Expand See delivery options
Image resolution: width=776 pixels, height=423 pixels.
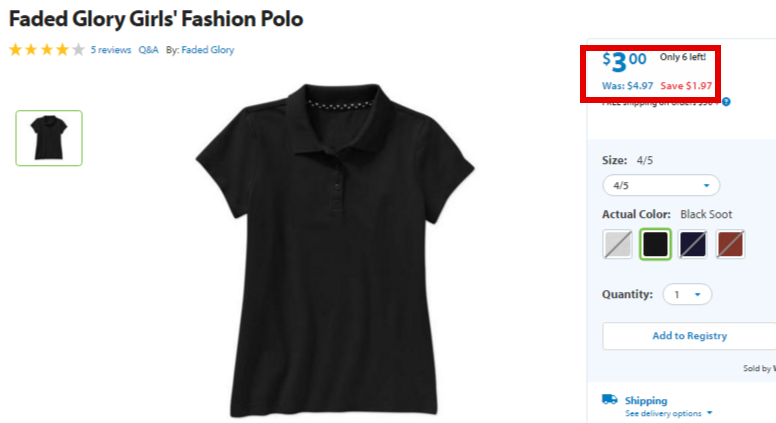tap(668, 413)
